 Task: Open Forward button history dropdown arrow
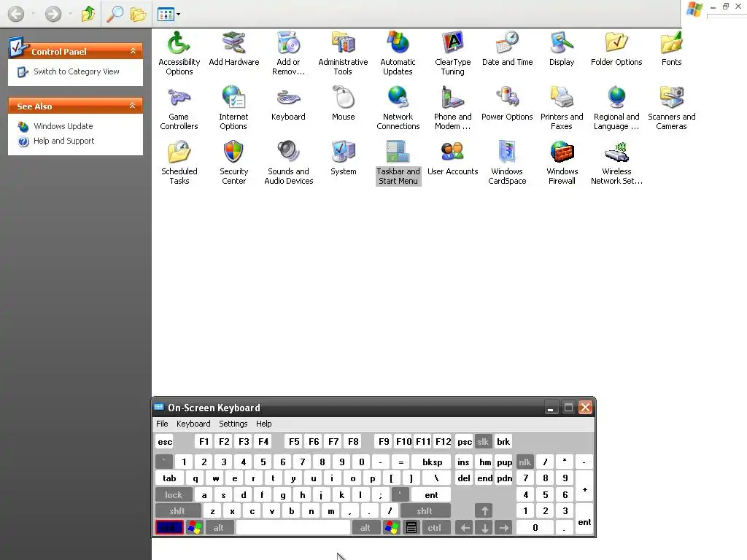click(x=70, y=14)
